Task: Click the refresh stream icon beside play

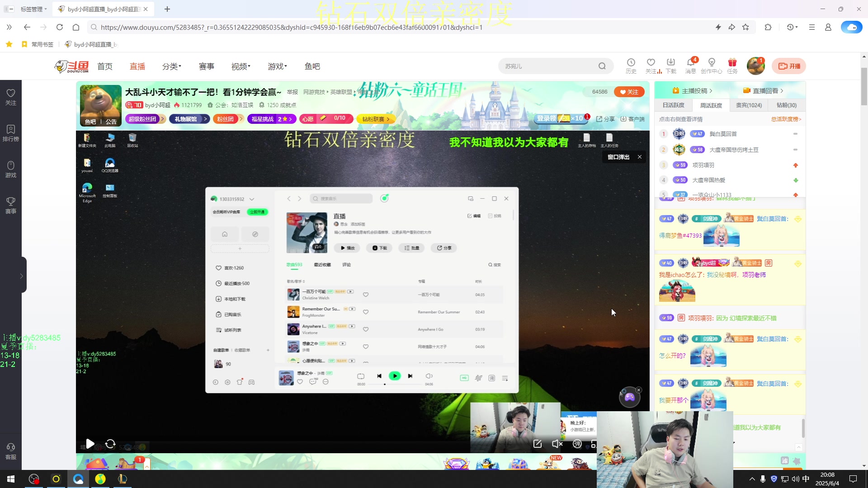Action: pyautogui.click(x=110, y=444)
